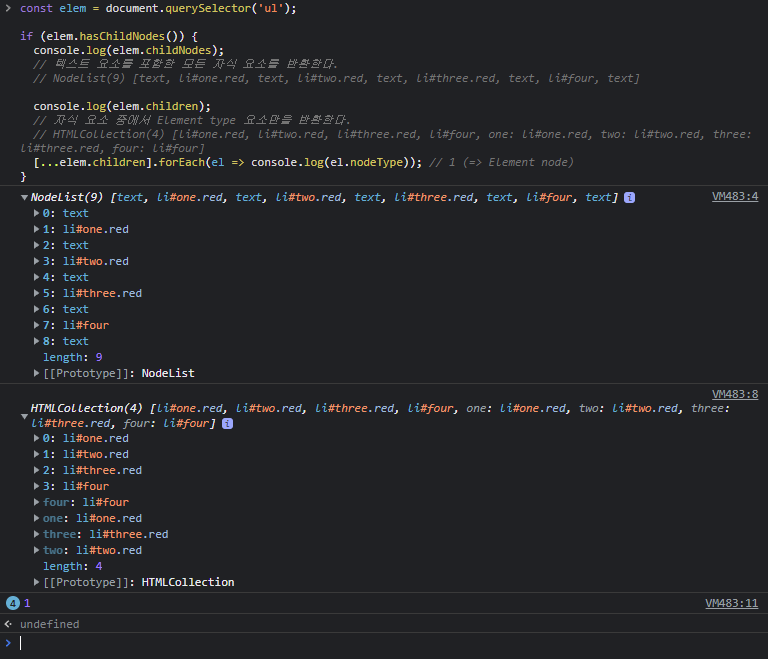Click the input chevron before 'const elem'

(8, 8)
